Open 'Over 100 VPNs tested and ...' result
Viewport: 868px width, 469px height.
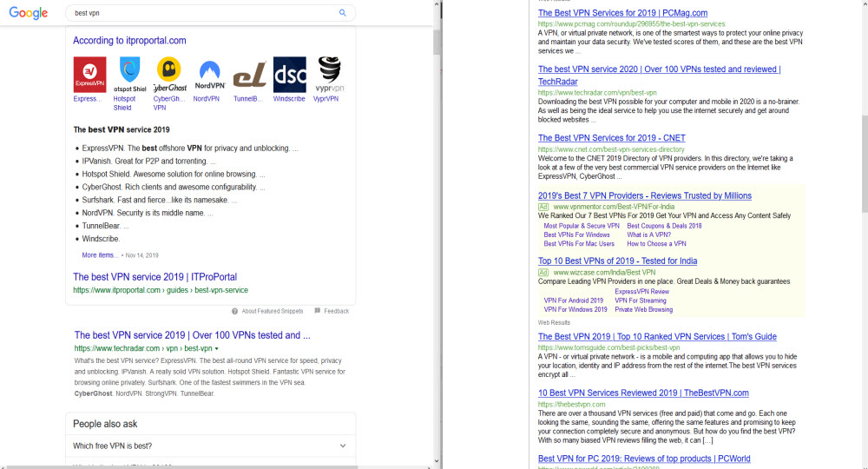pos(192,335)
